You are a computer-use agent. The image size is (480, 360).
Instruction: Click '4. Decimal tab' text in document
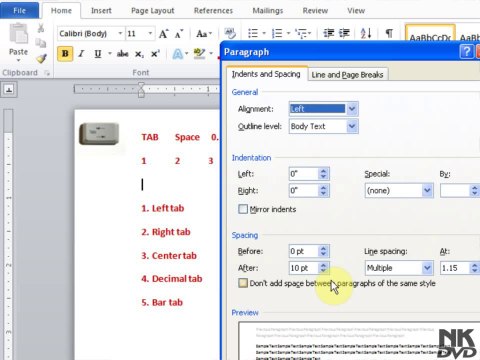click(x=172, y=279)
